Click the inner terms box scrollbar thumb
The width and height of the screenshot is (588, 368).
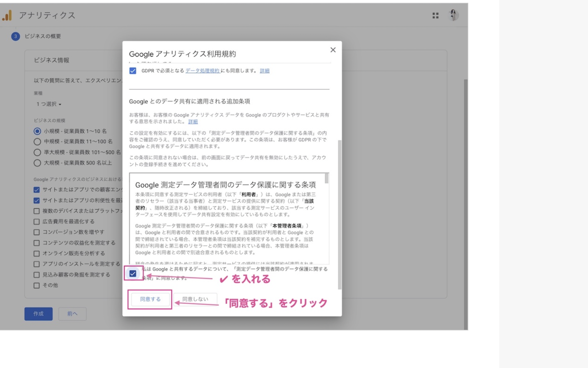tap(327, 178)
